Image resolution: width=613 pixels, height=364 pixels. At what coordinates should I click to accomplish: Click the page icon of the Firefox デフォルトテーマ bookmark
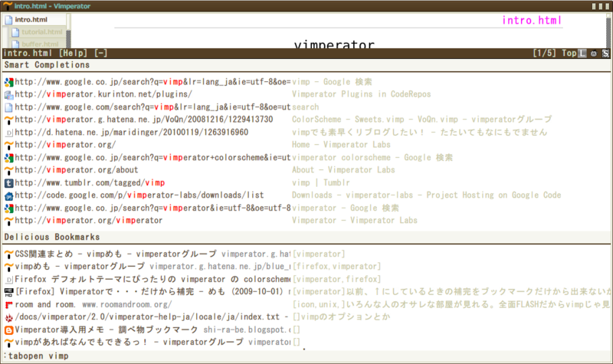click(8, 280)
